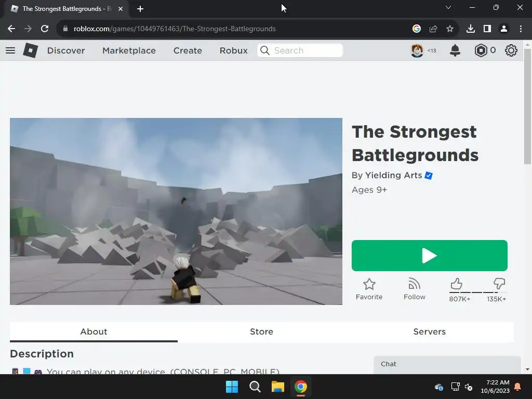Viewport: 532px width, 399px height.
Task: Switch to the About tab
Action: [x=94, y=331]
